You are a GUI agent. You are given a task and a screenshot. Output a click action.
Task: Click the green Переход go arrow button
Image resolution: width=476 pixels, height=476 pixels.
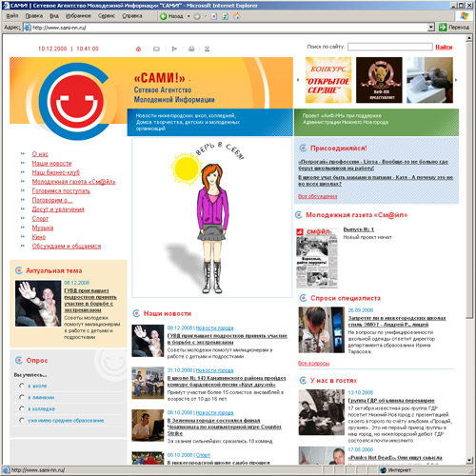[443, 28]
